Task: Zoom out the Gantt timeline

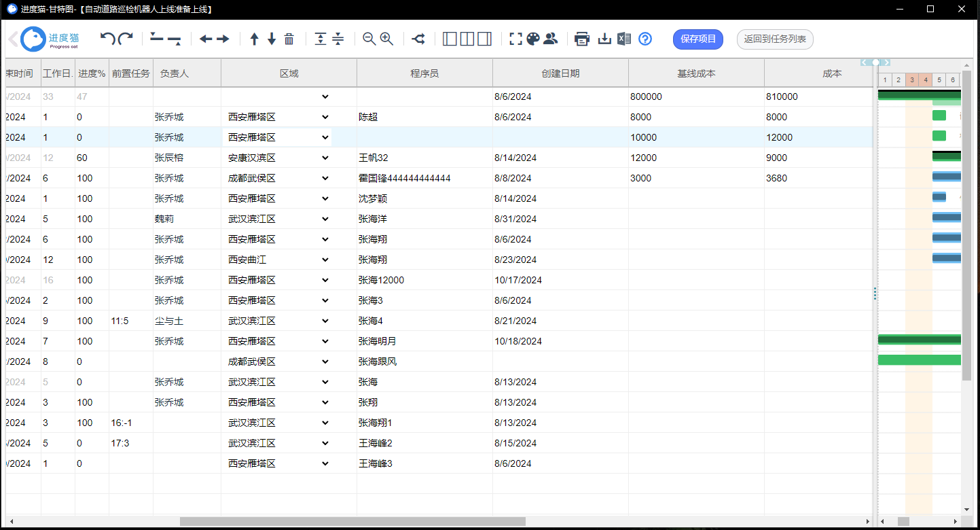Action: 369,39
